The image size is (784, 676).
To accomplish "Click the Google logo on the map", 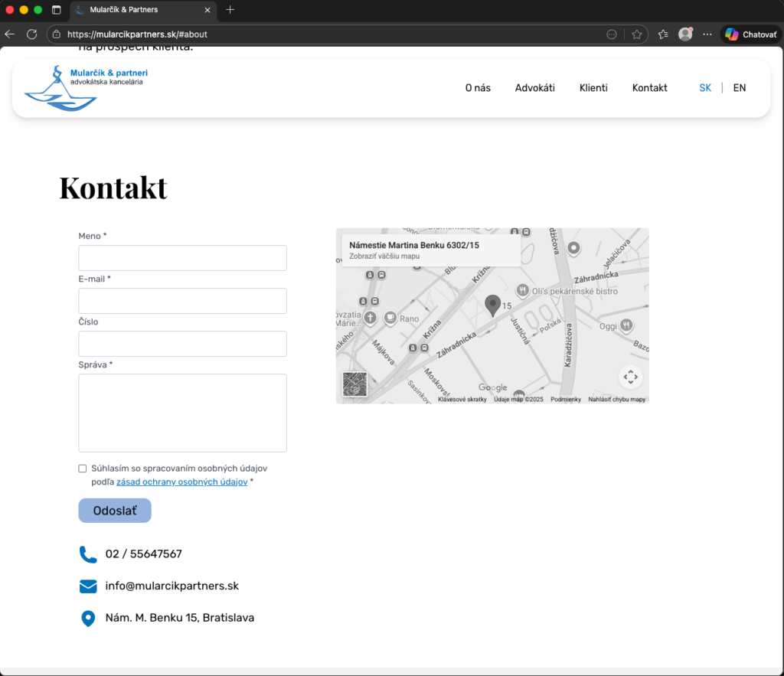I will coord(492,387).
